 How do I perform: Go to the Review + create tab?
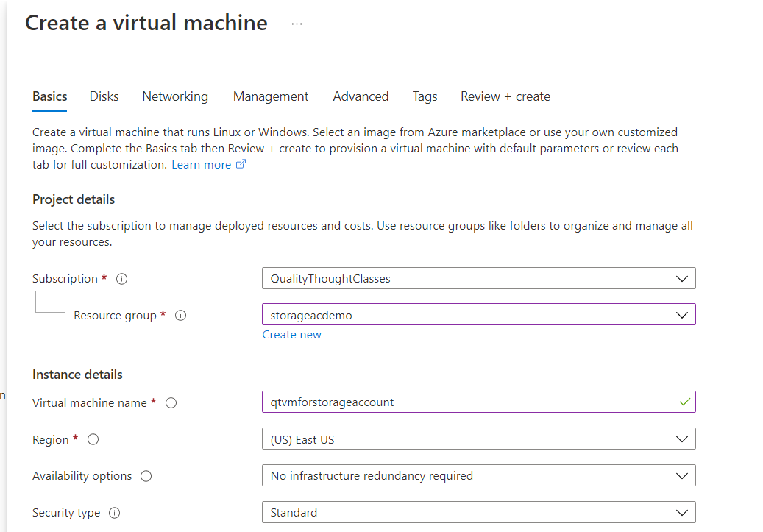pos(505,96)
